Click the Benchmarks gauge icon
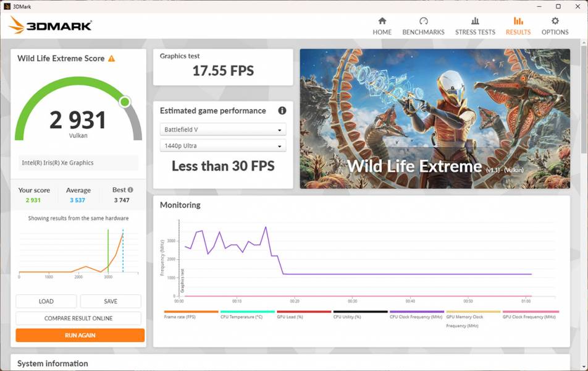This screenshot has width=588, height=371. tap(423, 20)
